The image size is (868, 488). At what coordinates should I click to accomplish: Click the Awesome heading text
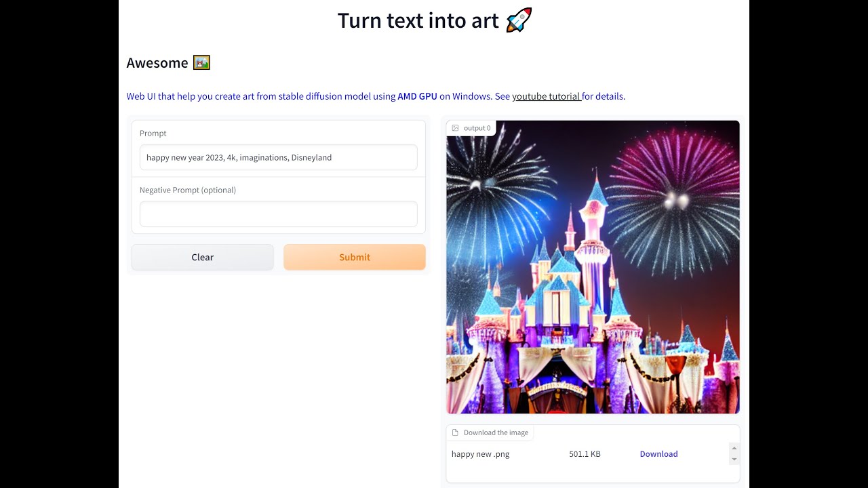[157, 63]
